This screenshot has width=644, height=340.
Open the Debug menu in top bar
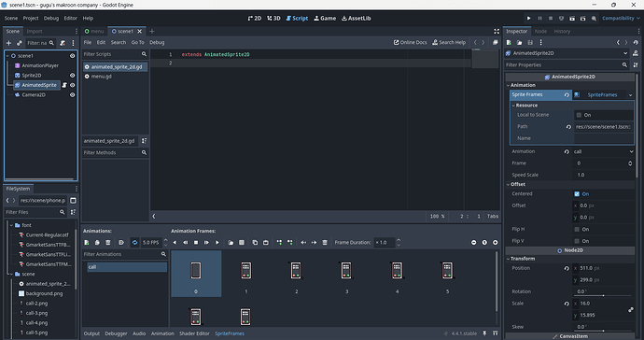click(51, 18)
